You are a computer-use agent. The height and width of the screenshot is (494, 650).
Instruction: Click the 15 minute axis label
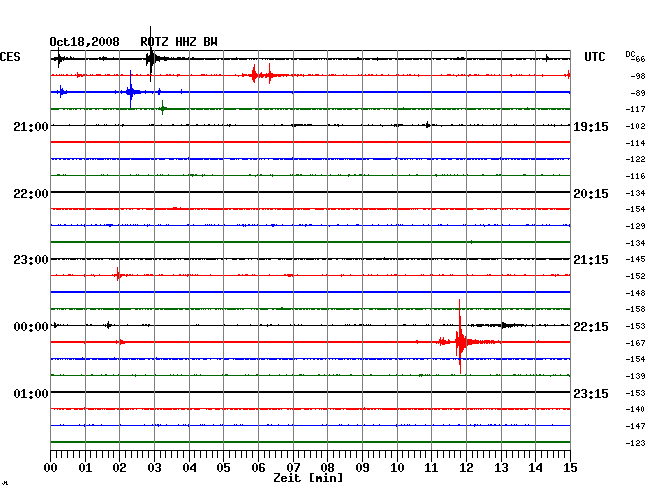570,468
